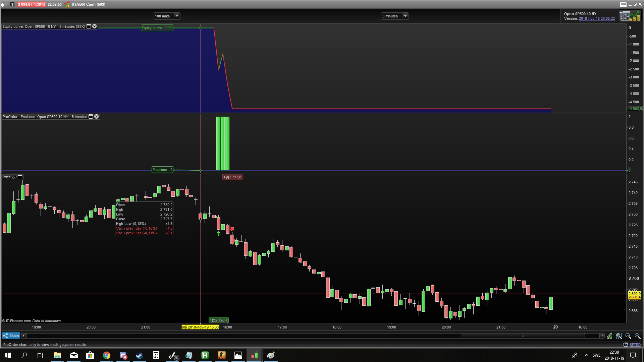
Task: Click the horizontal chart scrollbar thumb
Action: (x=523, y=336)
